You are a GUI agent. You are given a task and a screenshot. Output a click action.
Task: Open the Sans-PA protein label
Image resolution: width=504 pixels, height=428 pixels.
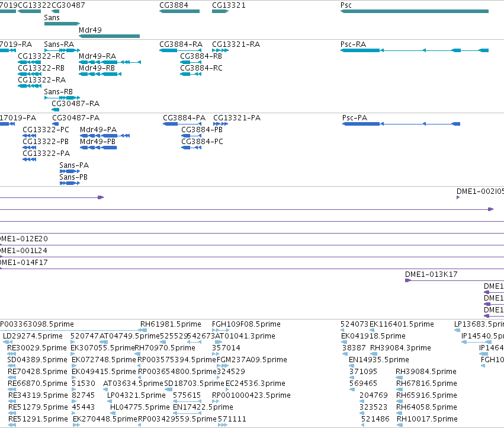click(x=74, y=165)
